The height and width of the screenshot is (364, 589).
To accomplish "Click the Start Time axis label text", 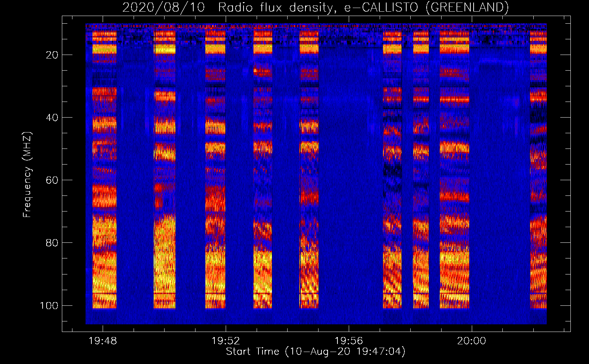I will point(316,352).
